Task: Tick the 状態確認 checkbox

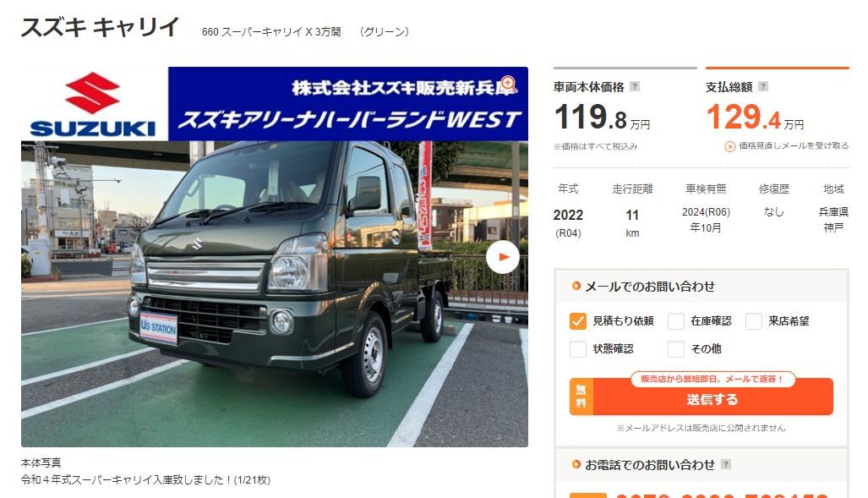Action: tap(577, 349)
